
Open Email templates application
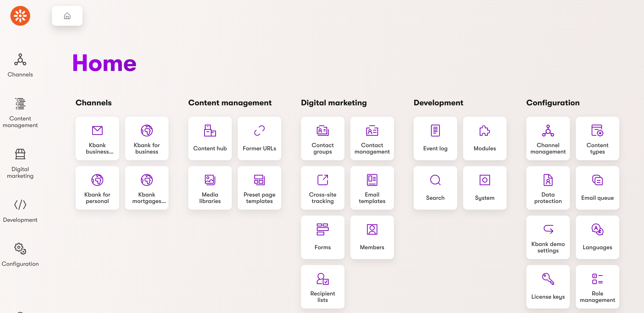(372, 188)
